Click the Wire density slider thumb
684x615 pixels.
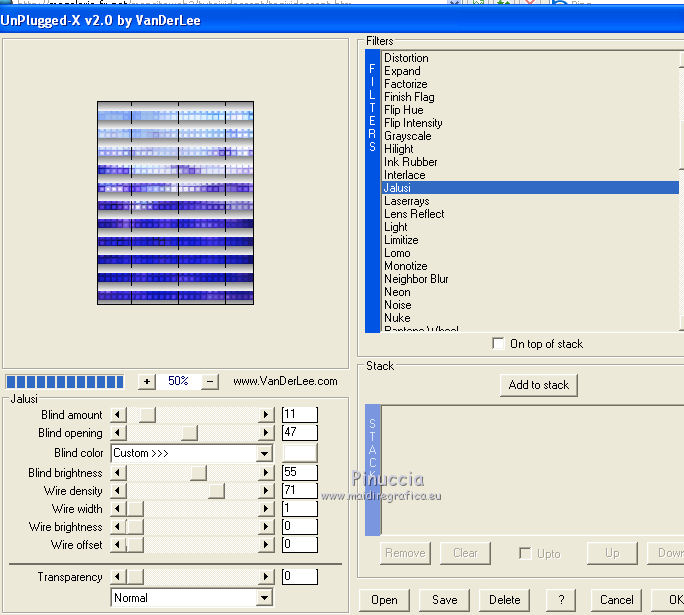(x=216, y=491)
